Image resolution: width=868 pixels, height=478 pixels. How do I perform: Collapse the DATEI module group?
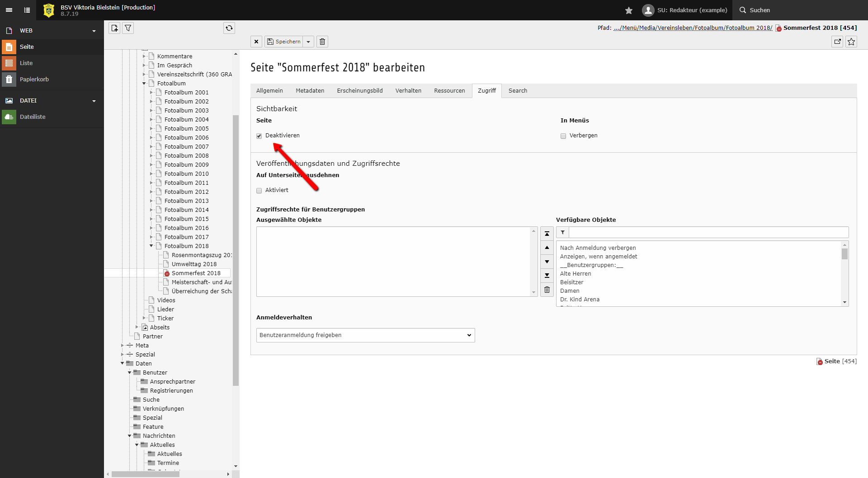pyautogui.click(x=52, y=101)
